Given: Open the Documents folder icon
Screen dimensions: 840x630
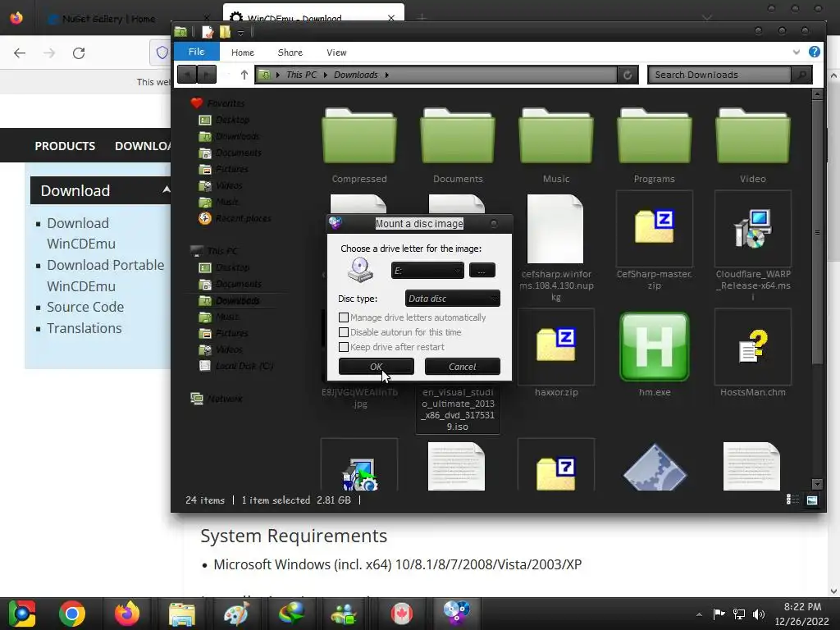Looking at the screenshot, I should (x=458, y=146).
